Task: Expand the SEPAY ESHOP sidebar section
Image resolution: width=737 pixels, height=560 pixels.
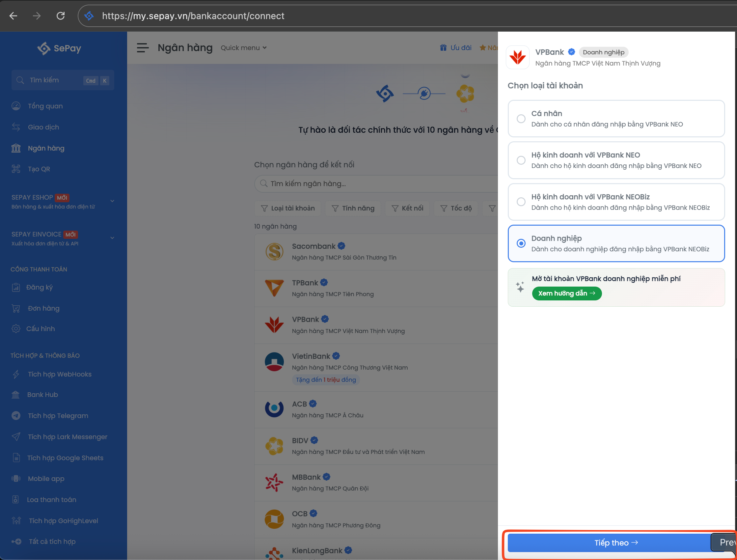Action: (112, 201)
